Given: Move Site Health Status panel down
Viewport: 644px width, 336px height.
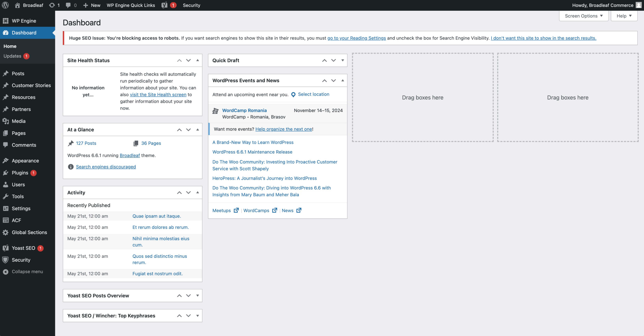Looking at the screenshot, I should point(189,60).
